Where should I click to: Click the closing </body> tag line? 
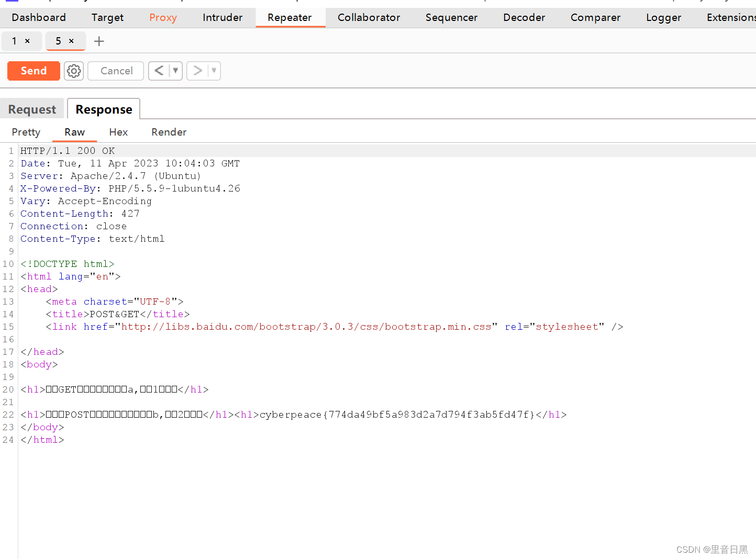pos(42,427)
